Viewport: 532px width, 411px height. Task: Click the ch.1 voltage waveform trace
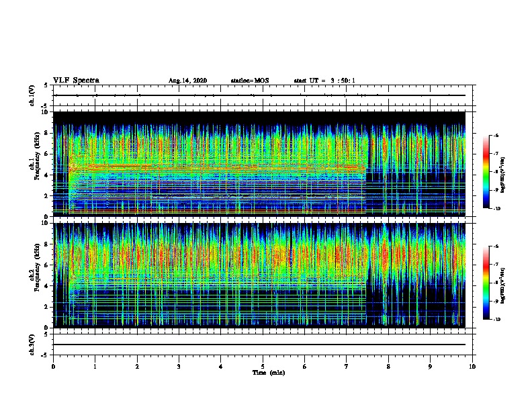259,95
